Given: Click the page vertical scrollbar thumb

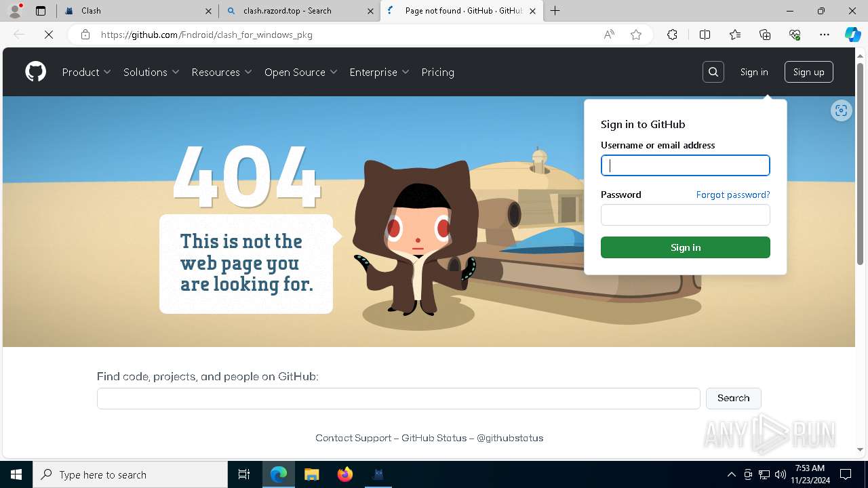Looking at the screenshot, I should click(861, 163).
